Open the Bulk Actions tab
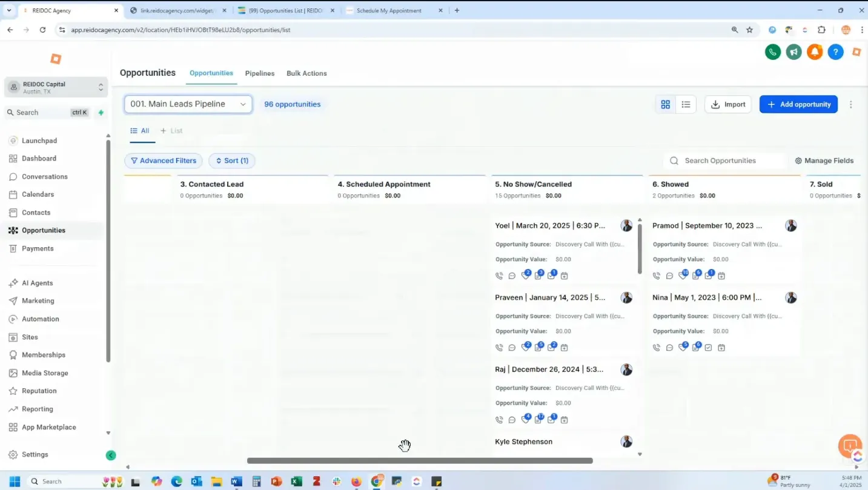This screenshot has height=490, width=868. 306,73
